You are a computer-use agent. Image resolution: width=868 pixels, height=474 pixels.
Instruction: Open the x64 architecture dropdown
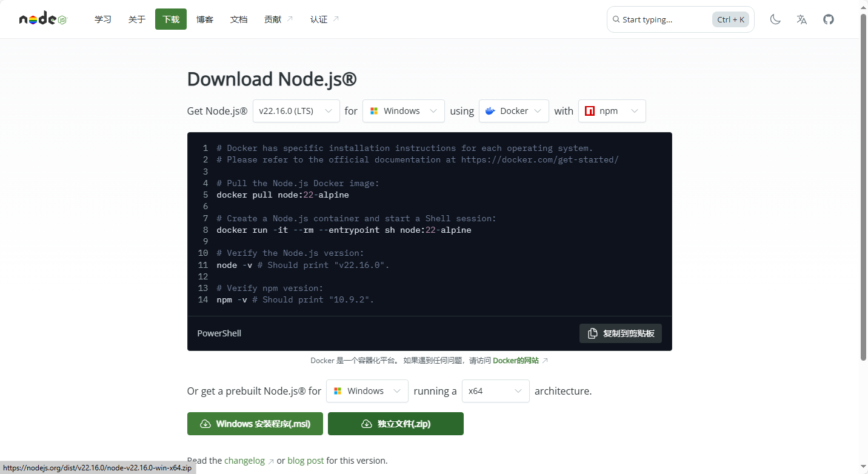click(x=496, y=391)
